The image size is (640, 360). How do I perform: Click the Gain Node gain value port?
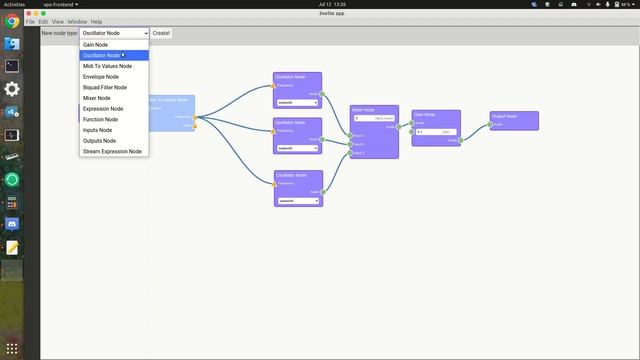tap(412, 131)
